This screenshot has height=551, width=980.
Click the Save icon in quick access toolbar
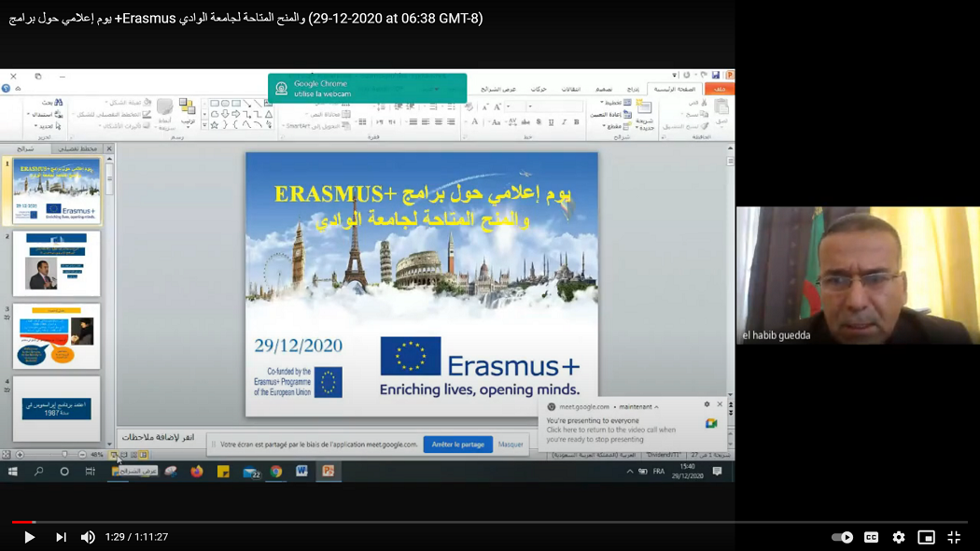pos(716,75)
